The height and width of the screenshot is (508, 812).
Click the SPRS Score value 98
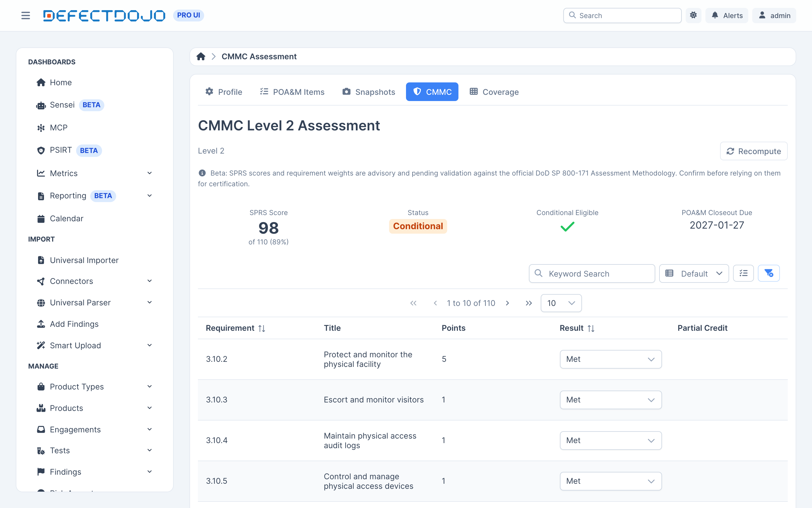(268, 228)
